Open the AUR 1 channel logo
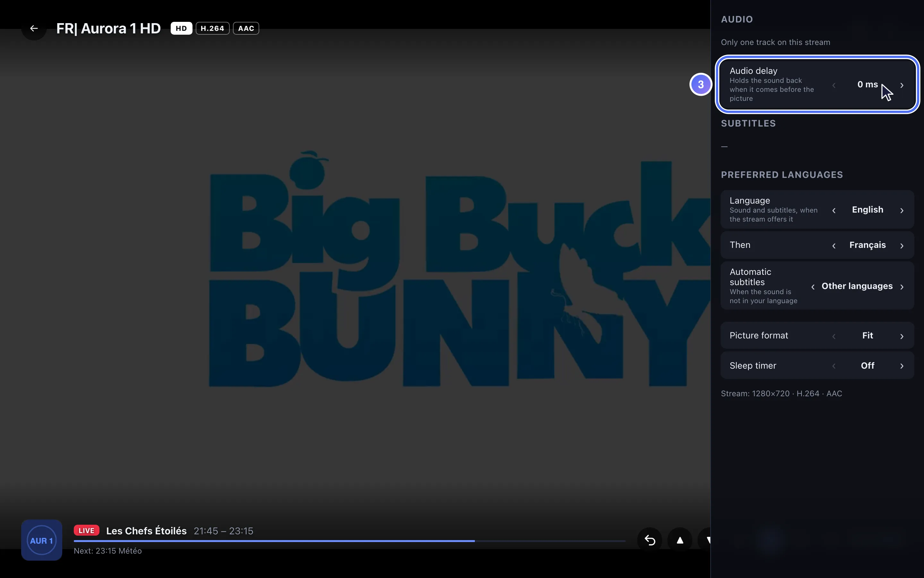 click(42, 540)
